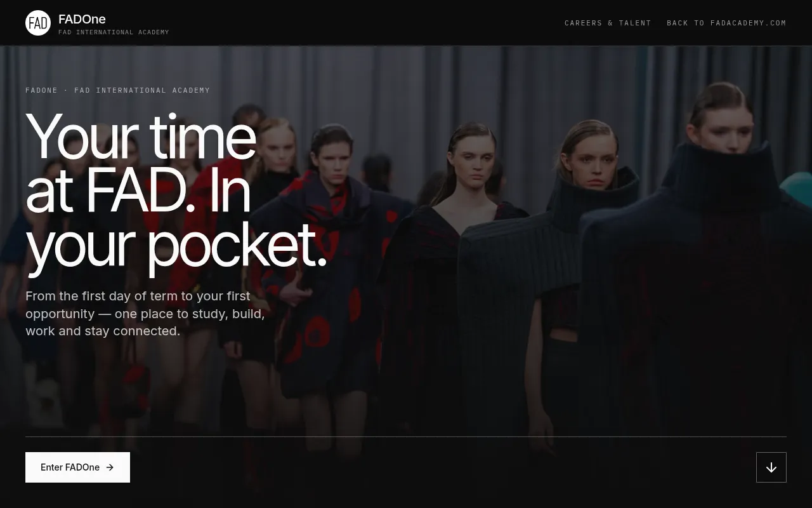Click the FADOne brand title
Image resolution: width=812 pixels, height=508 pixels.
(82, 19)
